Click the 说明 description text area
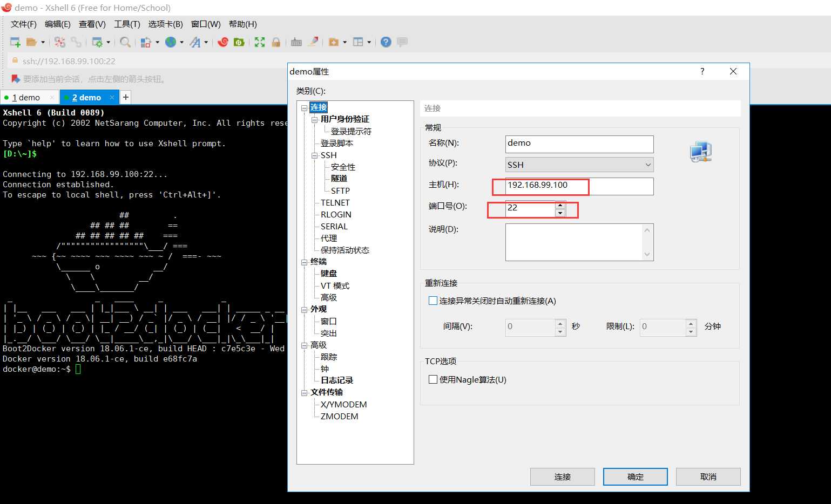 click(x=579, y=242)
